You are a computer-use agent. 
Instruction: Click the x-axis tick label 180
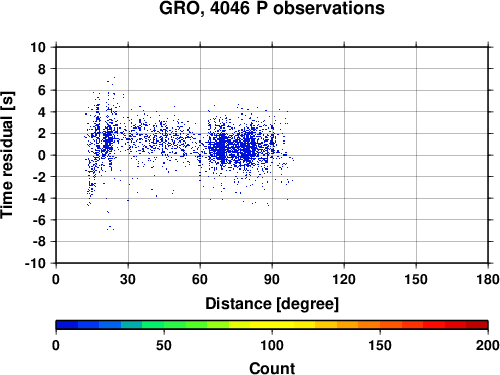(488, 279)
